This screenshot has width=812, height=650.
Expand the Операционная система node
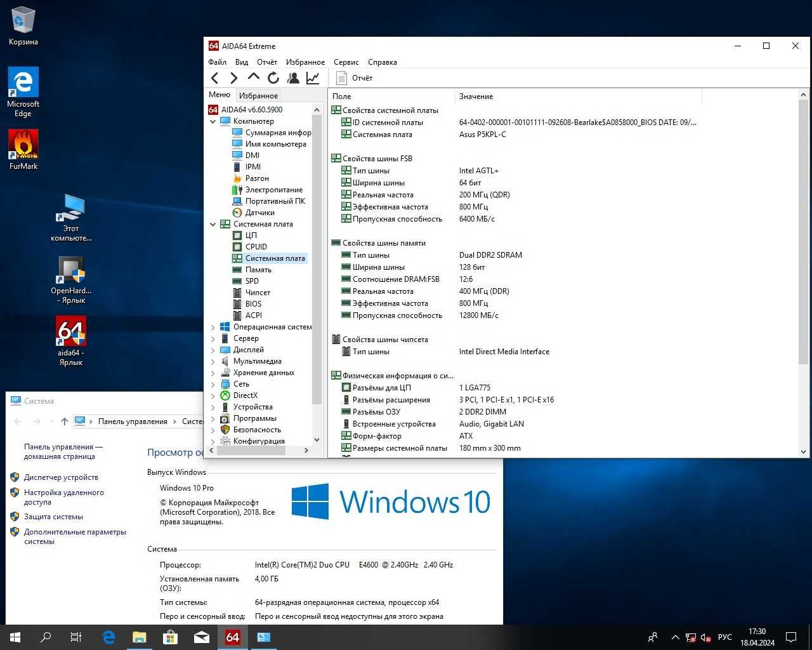213,327
